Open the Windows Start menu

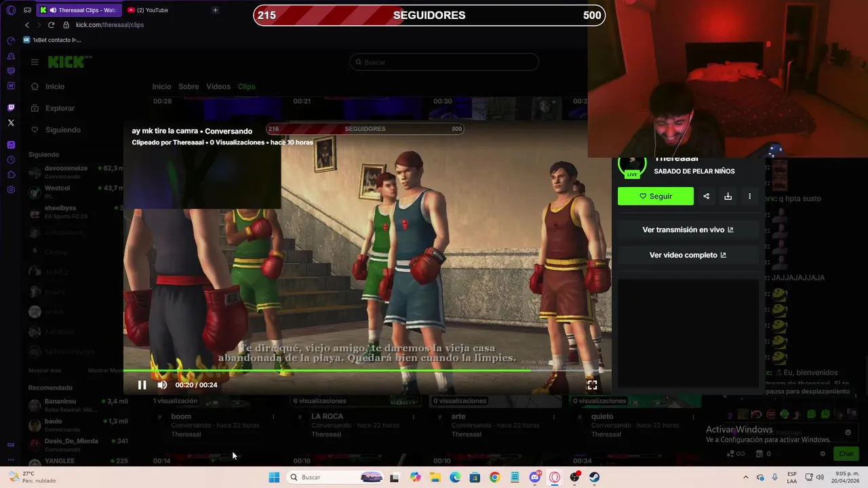coord(274,477)
